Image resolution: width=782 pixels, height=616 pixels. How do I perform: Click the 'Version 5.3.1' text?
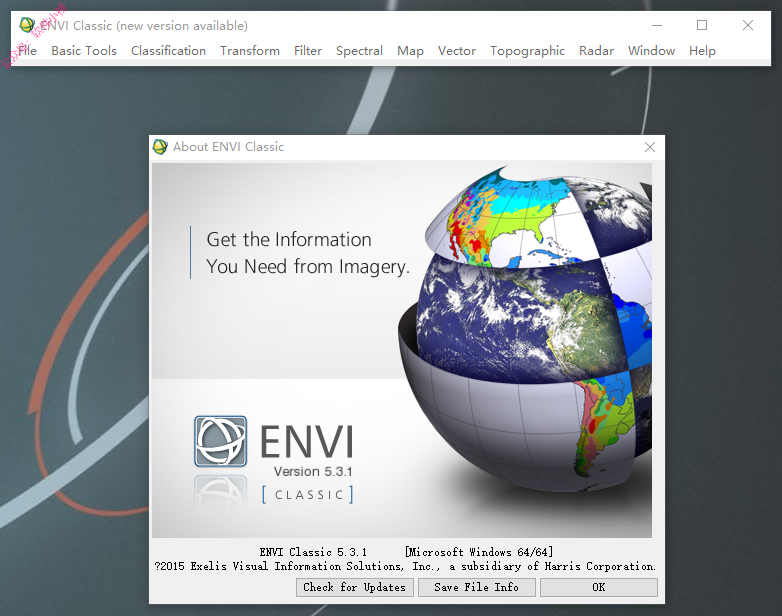pyautogui.click(x=313, y=471)
